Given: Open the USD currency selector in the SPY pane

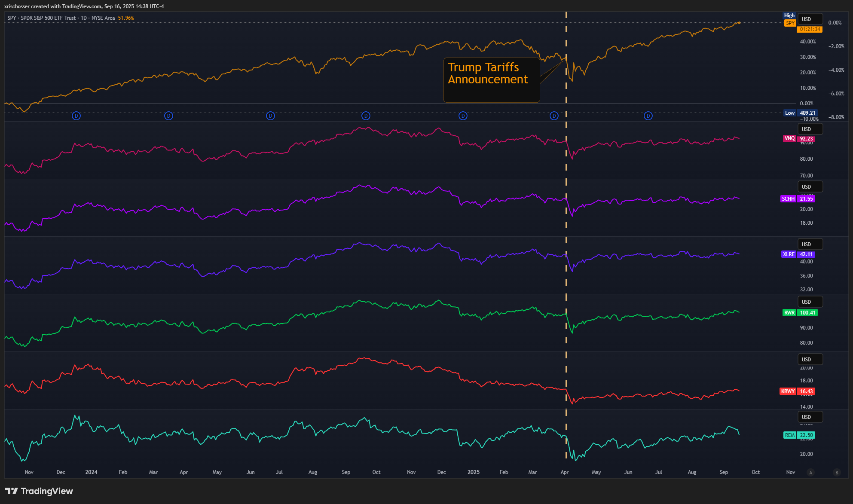Looking at the screenshot, I should coord(810,19).
